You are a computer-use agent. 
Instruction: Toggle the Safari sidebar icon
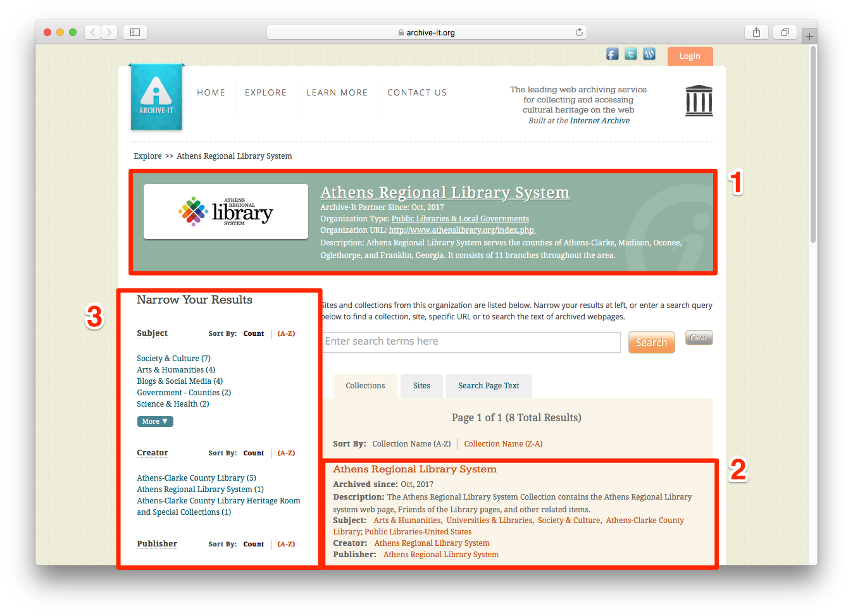[x=135, y=32]
